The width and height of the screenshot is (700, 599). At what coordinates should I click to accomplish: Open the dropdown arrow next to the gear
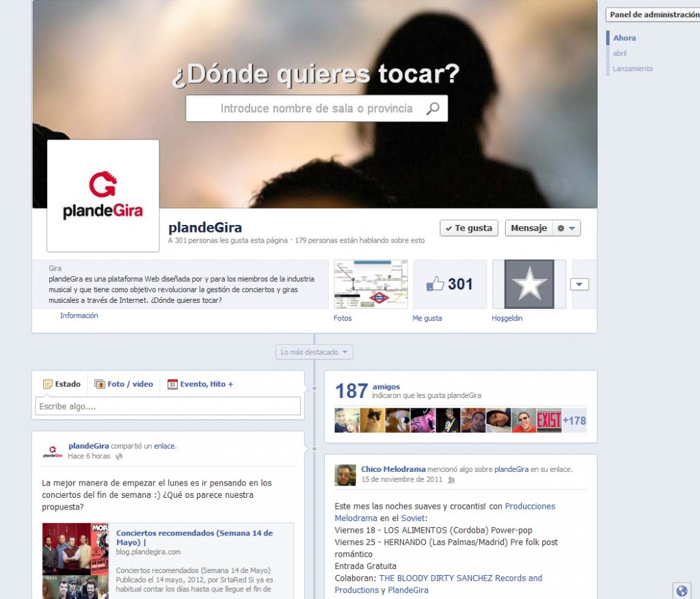pyautogui.click(x=572, y=228)
